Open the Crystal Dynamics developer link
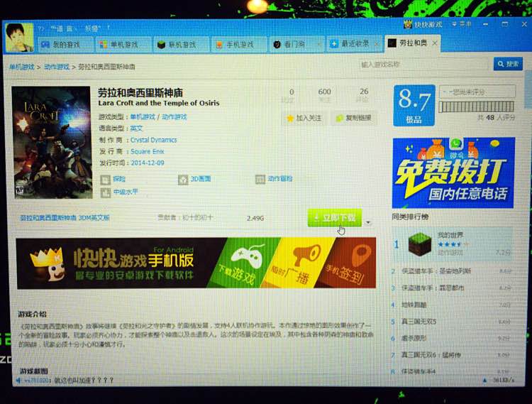Image resolution: width=532 pixels, height=404 pixels. point(153,140)
